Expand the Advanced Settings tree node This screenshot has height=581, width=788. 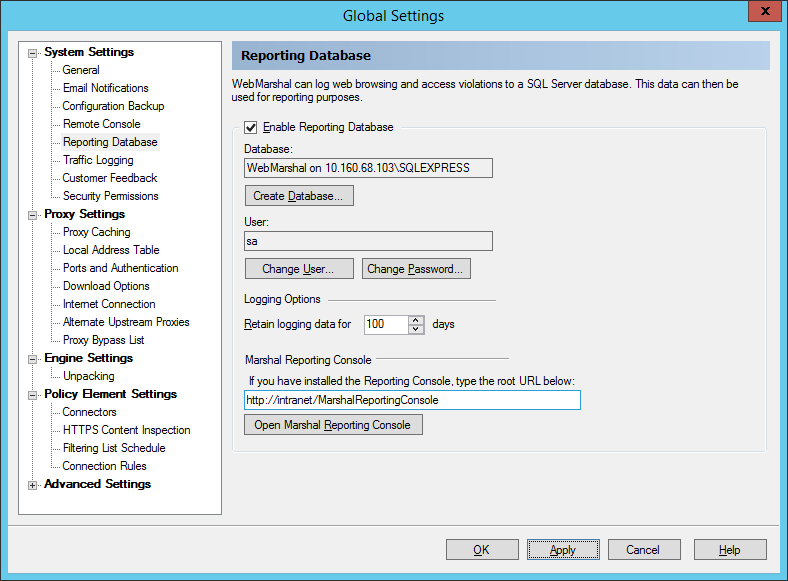coord(33,485)
